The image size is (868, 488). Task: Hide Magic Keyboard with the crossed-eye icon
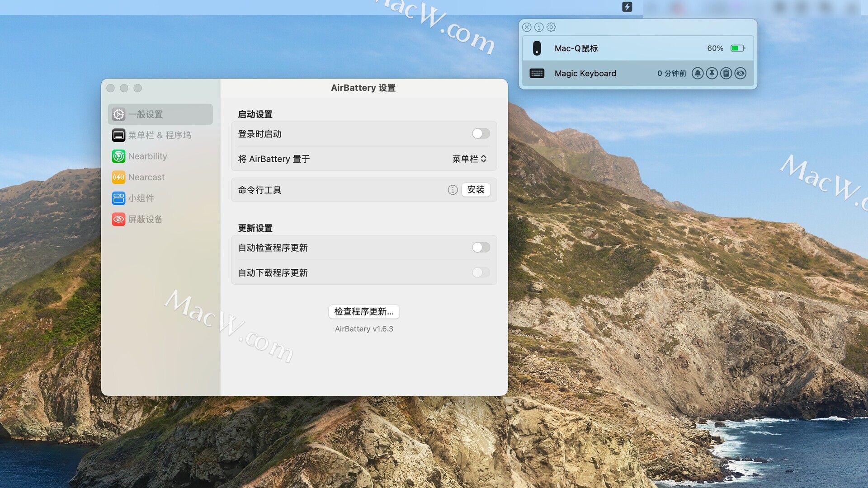(741, 73)
